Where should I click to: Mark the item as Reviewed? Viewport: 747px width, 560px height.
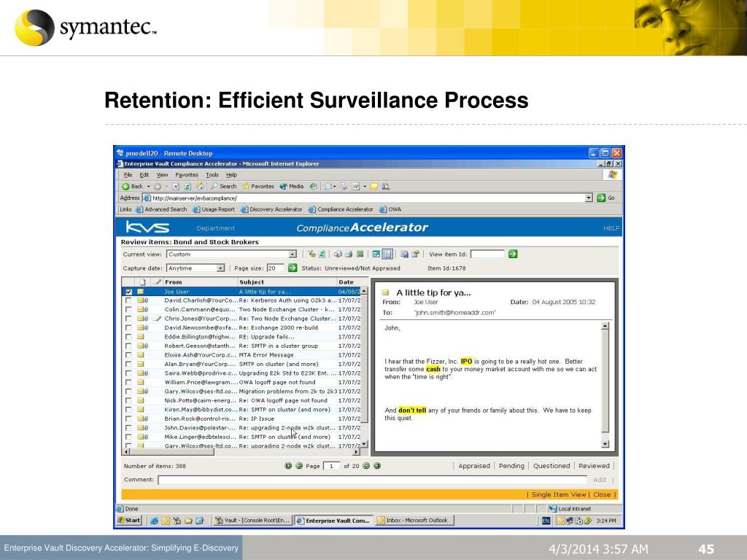pos(594,466)
